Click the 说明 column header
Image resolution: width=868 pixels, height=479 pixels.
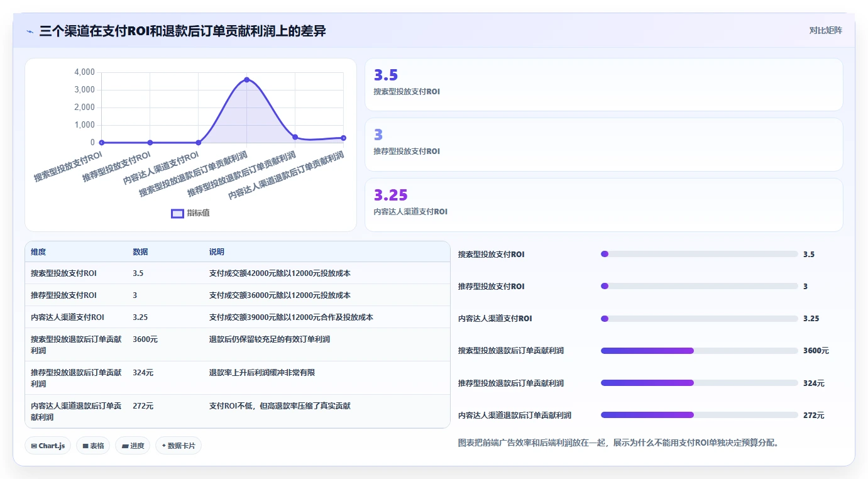click(217, 252)
